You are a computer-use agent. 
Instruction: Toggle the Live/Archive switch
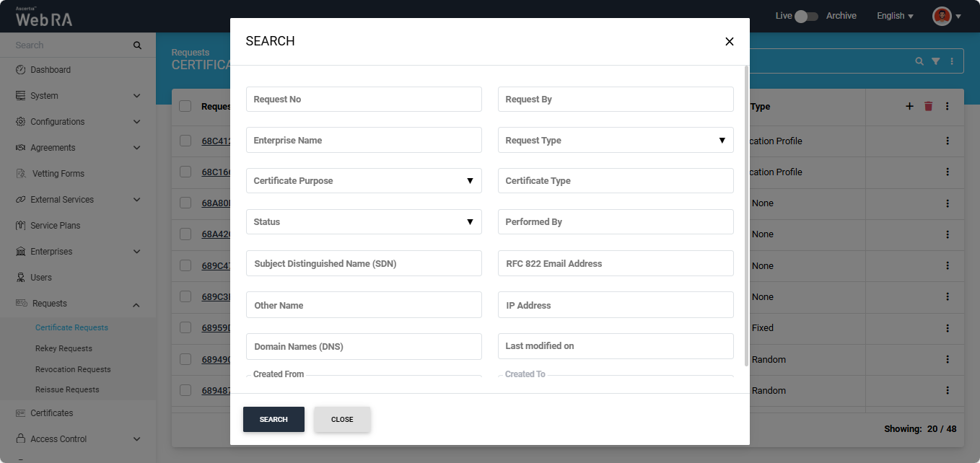coord(805,16)
